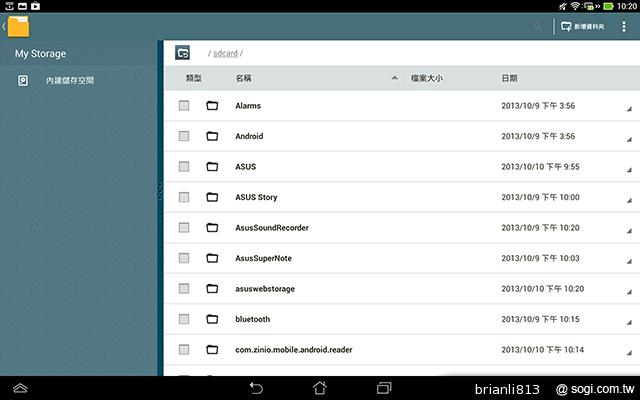Tap the floating-apps up arrow button
640x400 pixels.
point(20,388)
